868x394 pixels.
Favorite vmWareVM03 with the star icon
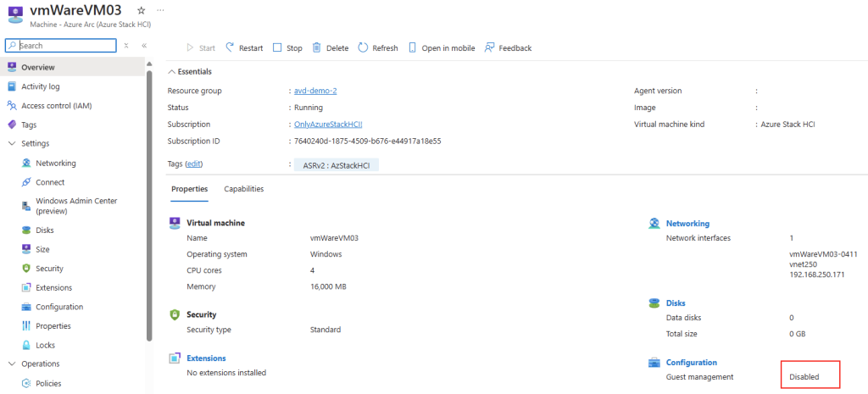141,10
